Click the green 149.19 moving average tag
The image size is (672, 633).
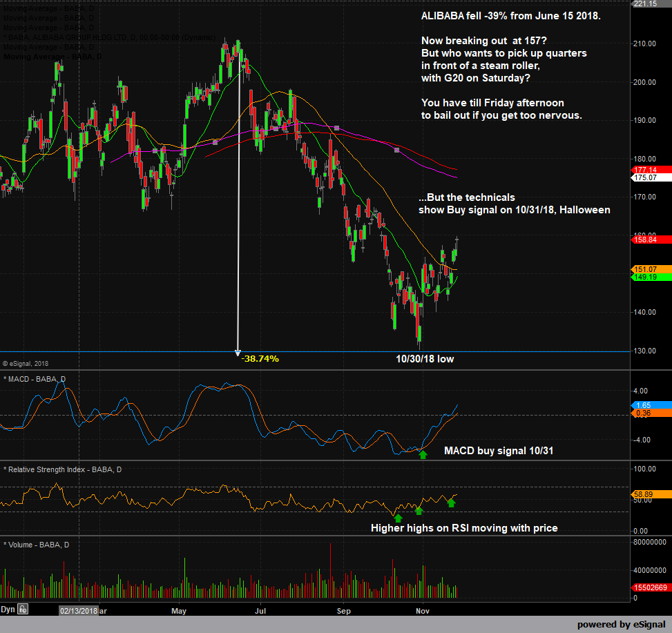coord(651,277)
